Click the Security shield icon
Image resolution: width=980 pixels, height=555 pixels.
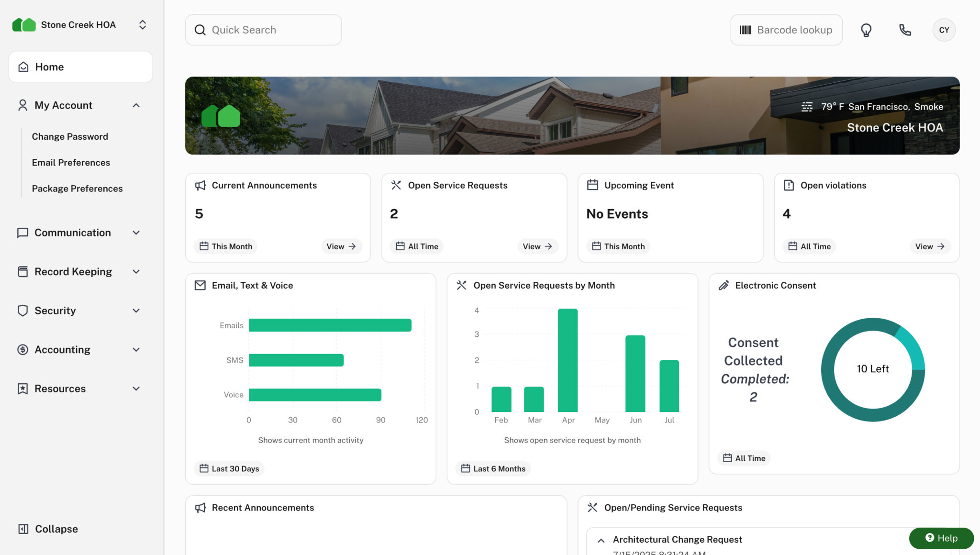coord(22,310)
